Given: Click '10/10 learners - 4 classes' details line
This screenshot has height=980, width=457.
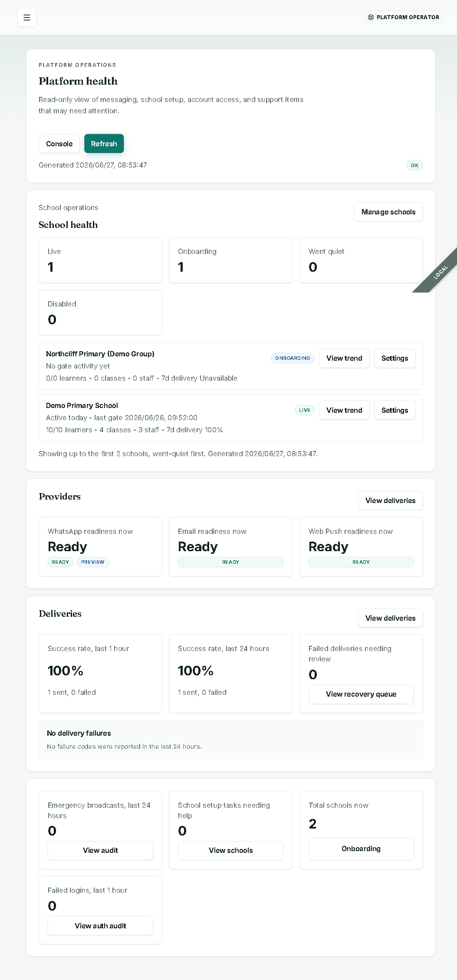Looking at the screenshot, I should click(x=135, y=430).
